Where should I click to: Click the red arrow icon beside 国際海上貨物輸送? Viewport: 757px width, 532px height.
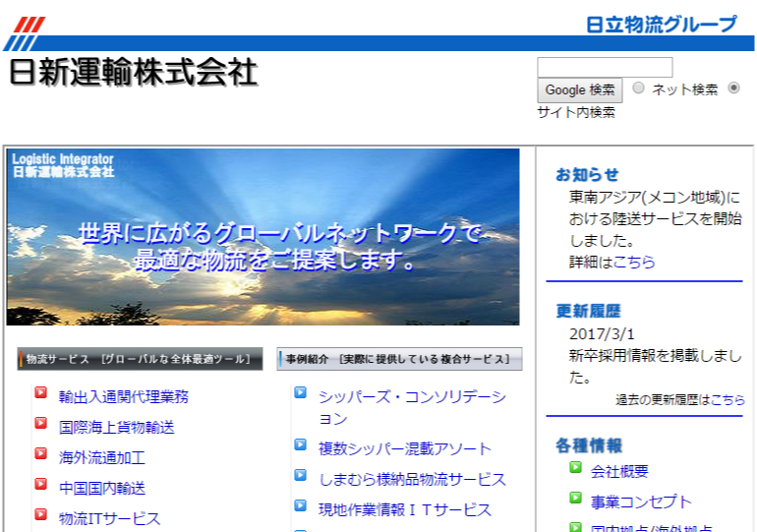point(41,423)
